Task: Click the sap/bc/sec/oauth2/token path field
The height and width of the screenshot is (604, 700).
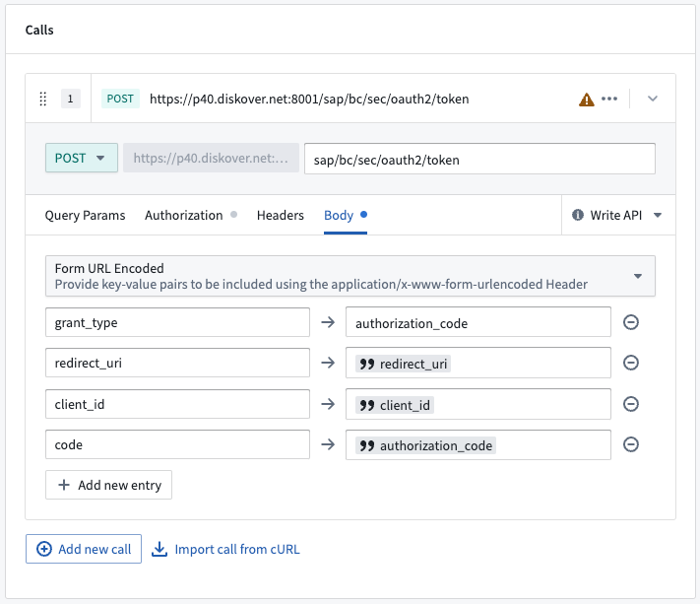Action: (479, 159)
